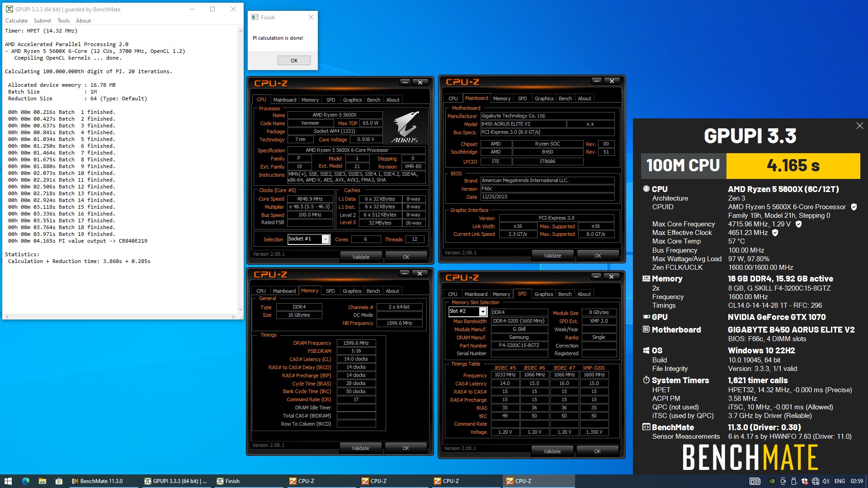Open the Tools menu in GPUPI
This screenshot has width=868, height=488.
tap(63, 21)
